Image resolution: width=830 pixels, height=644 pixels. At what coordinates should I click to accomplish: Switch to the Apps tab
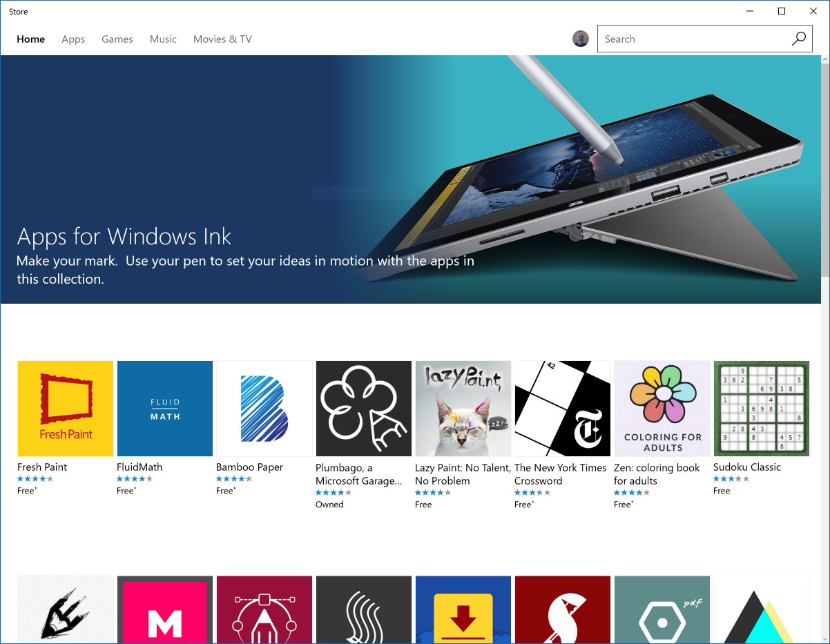coord(73,39)
